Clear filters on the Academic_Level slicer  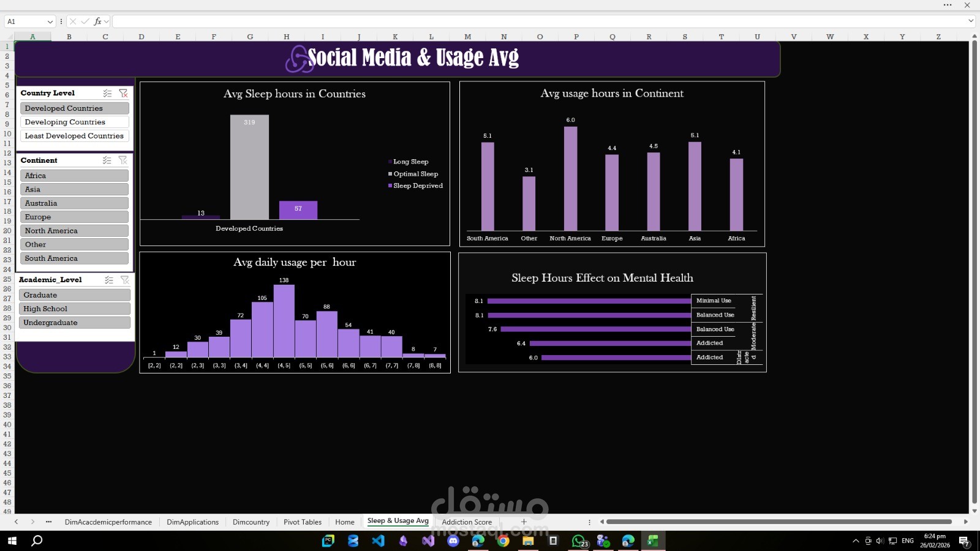pyautogui.click(x=125, y=280)
